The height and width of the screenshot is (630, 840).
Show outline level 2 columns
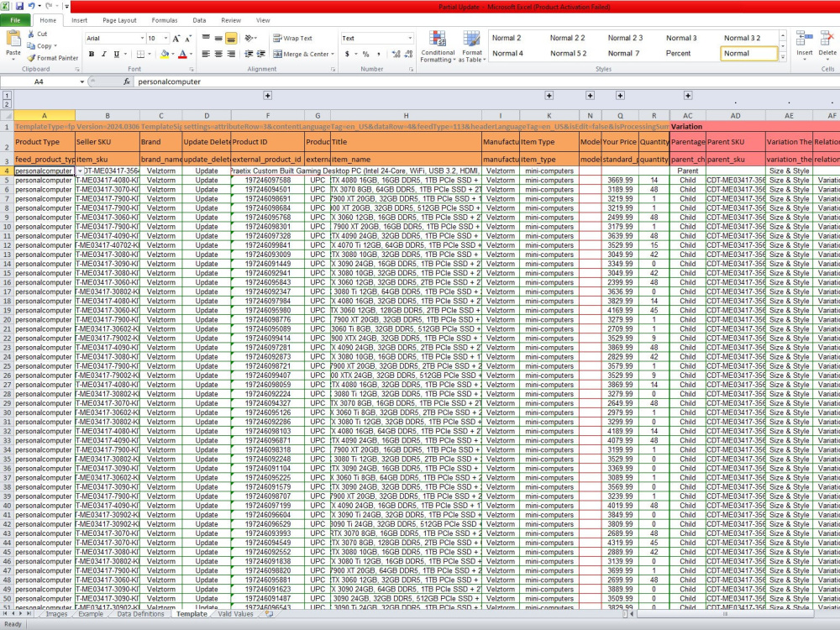point(7,104)
